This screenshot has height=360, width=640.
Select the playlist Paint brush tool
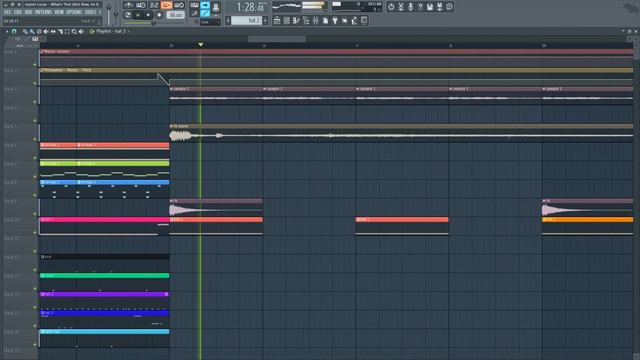click(x=32, y=31)
